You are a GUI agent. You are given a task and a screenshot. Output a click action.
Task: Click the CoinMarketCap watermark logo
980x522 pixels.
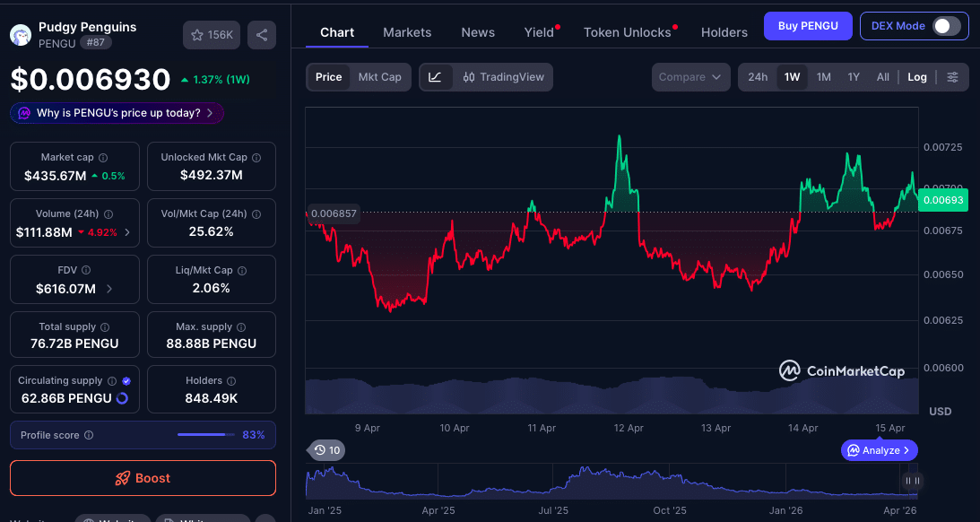(x=791, y=370)
